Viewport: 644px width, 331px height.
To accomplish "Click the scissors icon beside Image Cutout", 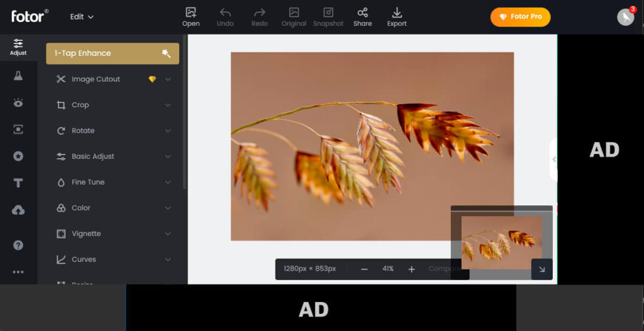I will click(x=61, y=79).
